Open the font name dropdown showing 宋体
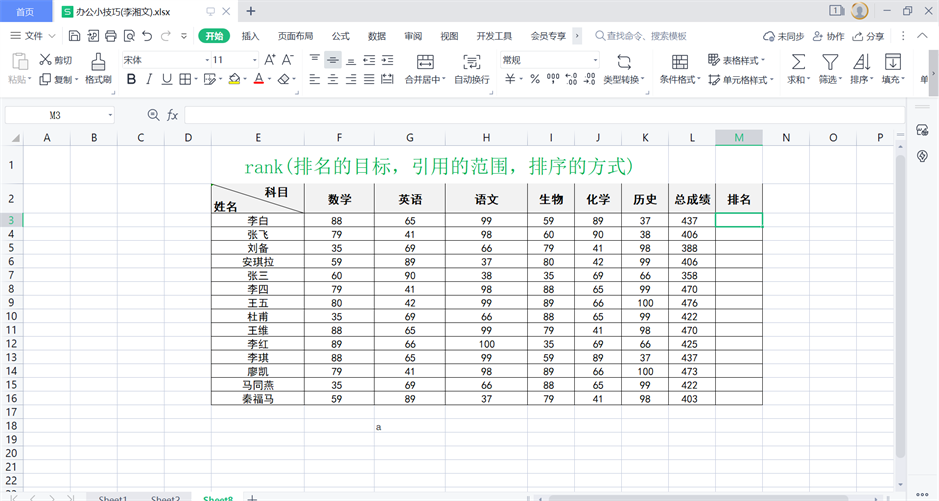The width and height of the screenshot is (939, 501). click(160, 60)
